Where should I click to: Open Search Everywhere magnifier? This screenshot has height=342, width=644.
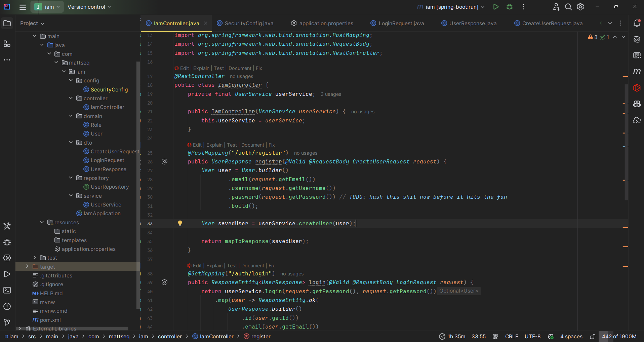(x=568, y=7)
